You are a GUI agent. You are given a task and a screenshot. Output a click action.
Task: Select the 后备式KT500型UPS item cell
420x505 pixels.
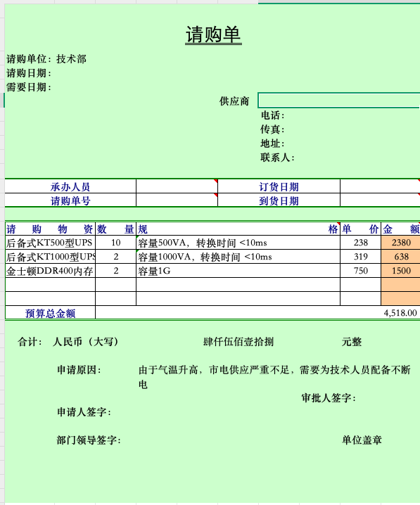50,242
